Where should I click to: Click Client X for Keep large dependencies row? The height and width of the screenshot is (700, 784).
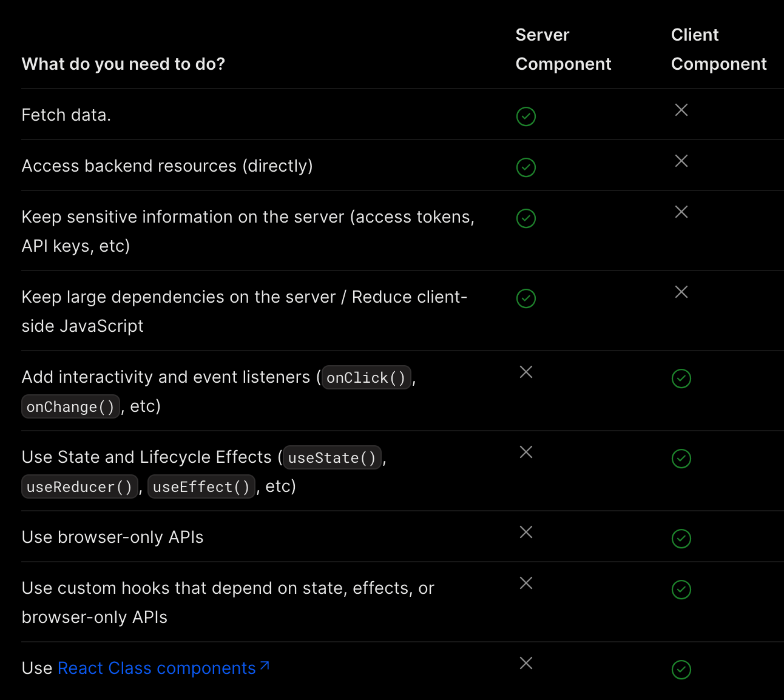click(x=681, y=292)
